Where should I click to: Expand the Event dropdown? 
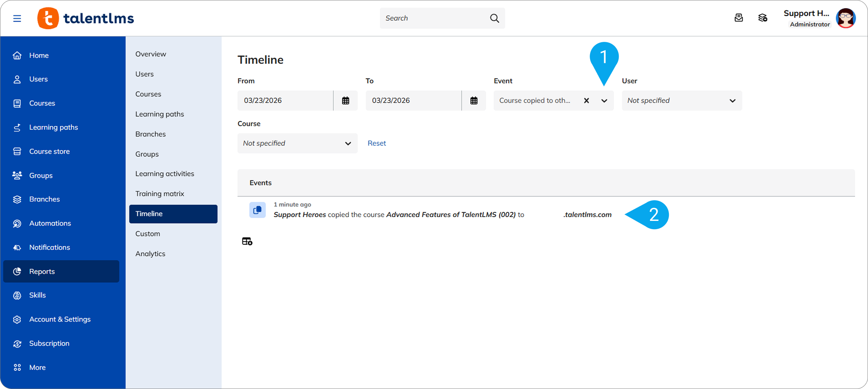pyautogui.click(x=604, y=101)
